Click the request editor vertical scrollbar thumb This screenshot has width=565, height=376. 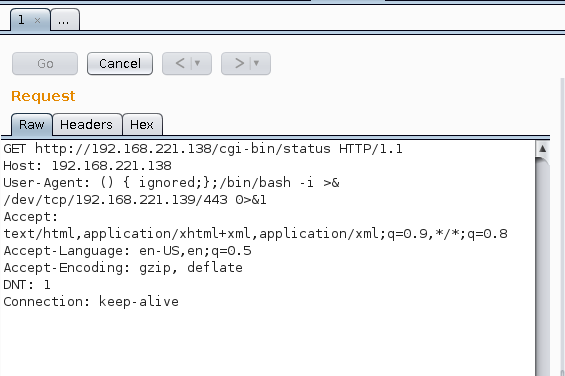[543, 267]
